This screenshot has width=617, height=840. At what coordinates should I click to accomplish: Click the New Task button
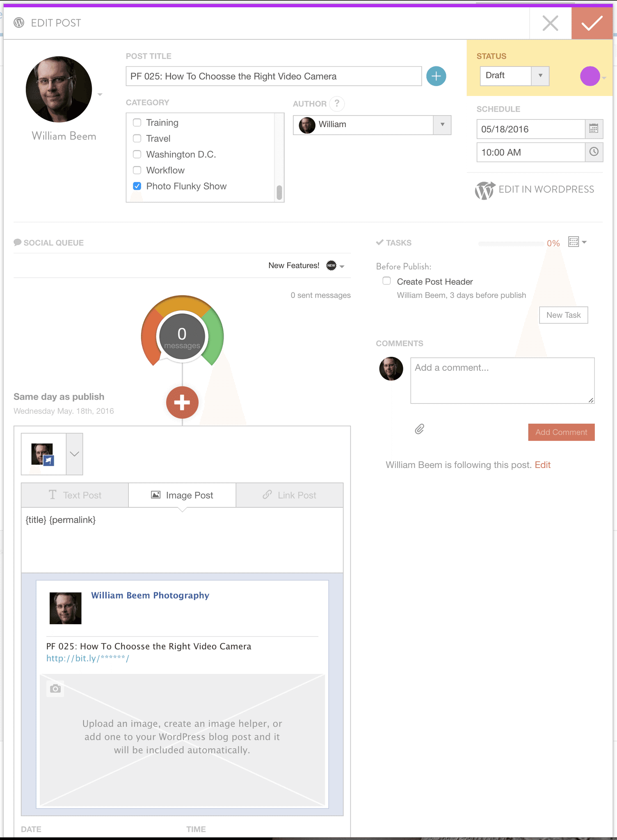[563, 315]
